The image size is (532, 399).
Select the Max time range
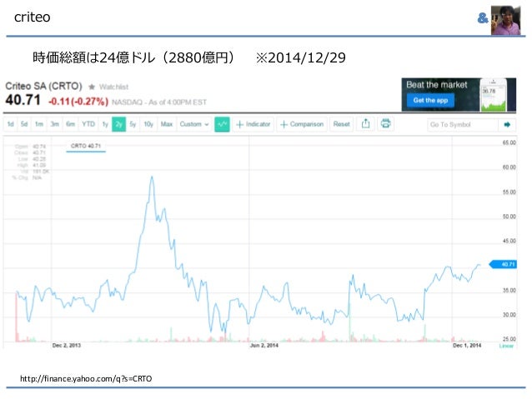167,124
